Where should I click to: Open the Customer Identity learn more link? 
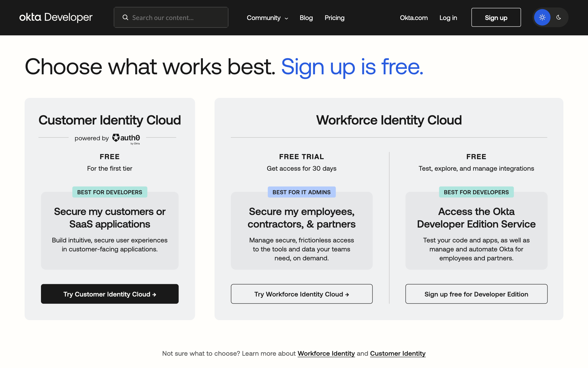pos(398,353)
